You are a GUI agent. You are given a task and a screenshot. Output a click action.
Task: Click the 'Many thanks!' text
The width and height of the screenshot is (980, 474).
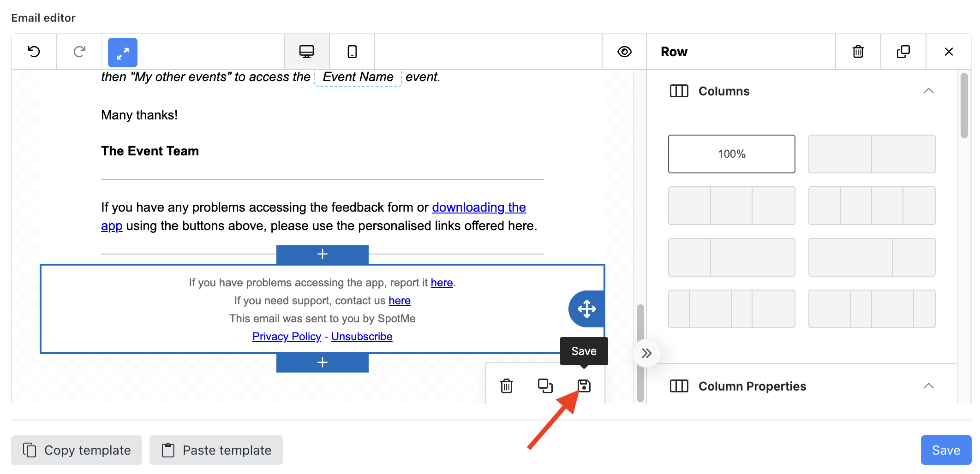pyautogui.click(x=139, y=115)
